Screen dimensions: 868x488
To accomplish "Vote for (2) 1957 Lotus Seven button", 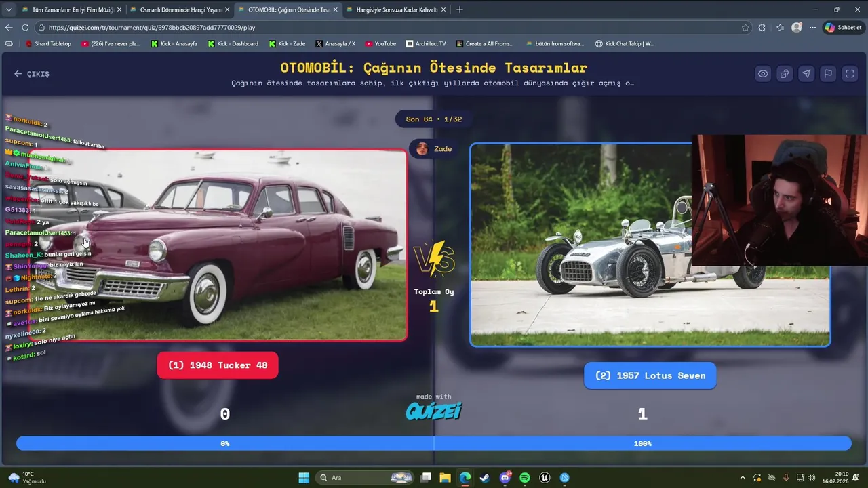I will [650, 375].
